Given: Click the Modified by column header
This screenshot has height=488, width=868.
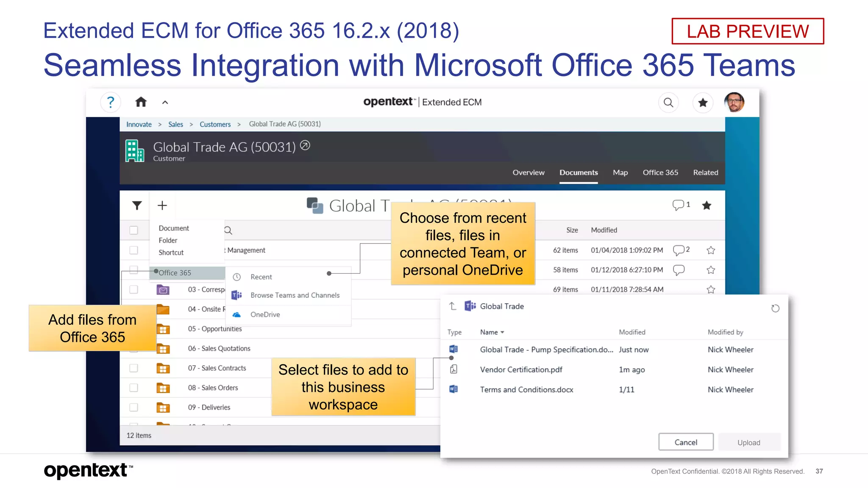Looking at the screenshot, I should point(725,332).
